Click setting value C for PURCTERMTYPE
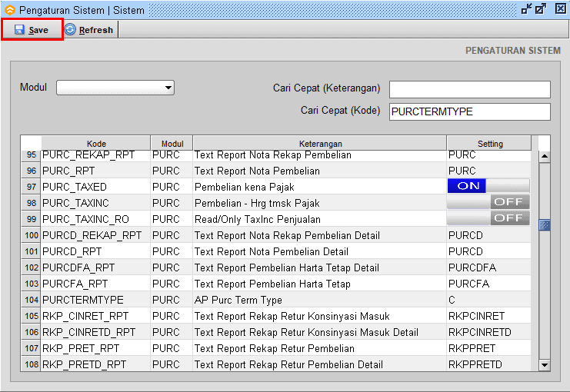This screenshot has width=570, height=392. point(488,300)
